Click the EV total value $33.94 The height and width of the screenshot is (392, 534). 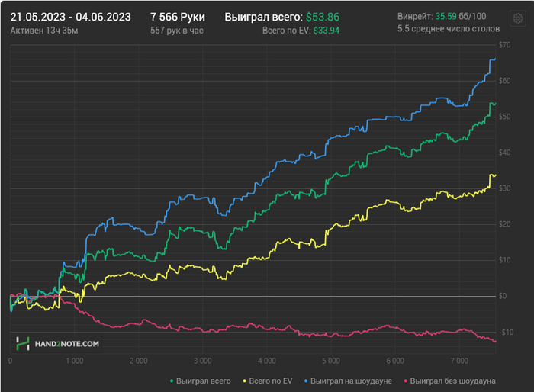click(x=327, y=31)
